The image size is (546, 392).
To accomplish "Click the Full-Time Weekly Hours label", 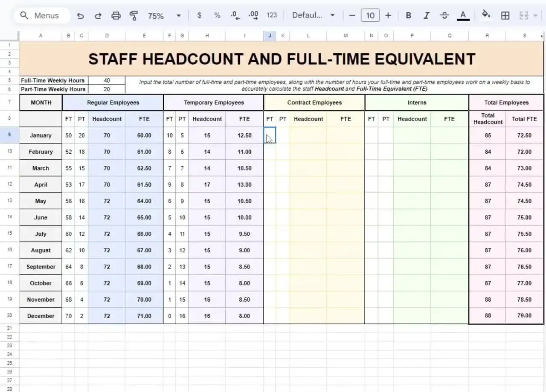I will click(53, 81).
